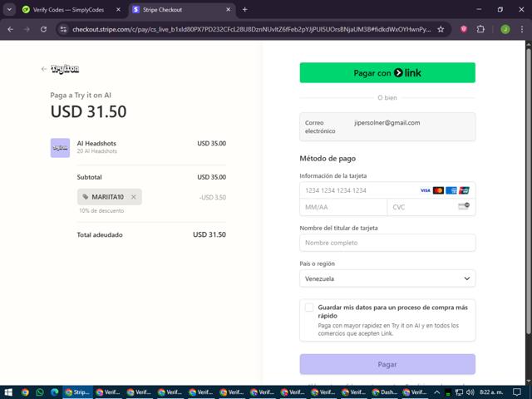532x399 pixels.
Task: Open the Extensions puzzle icon
Action: (480, 30)
